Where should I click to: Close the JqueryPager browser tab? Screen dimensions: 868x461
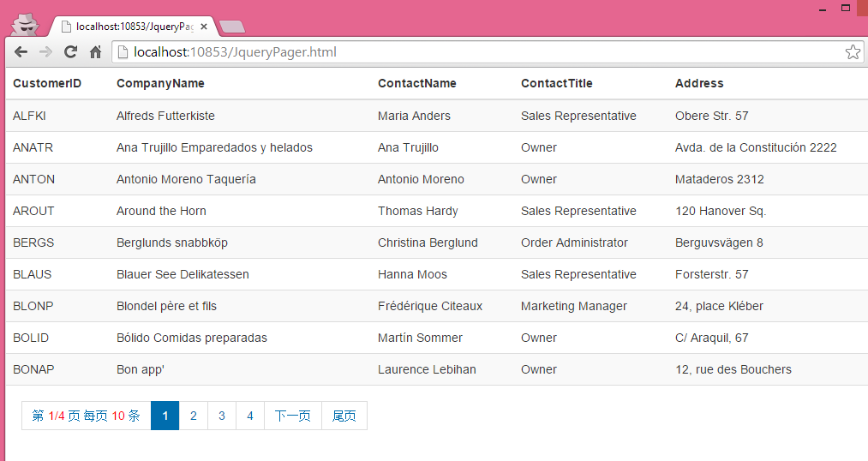204,26
